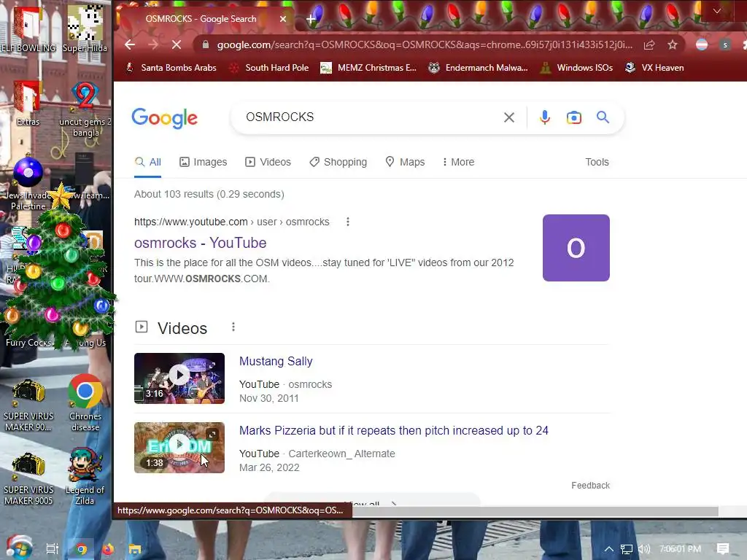Submit search with the magnifying glass icon
The width and height of the screenshot is (747, 560).
click(x=603, y=117)
